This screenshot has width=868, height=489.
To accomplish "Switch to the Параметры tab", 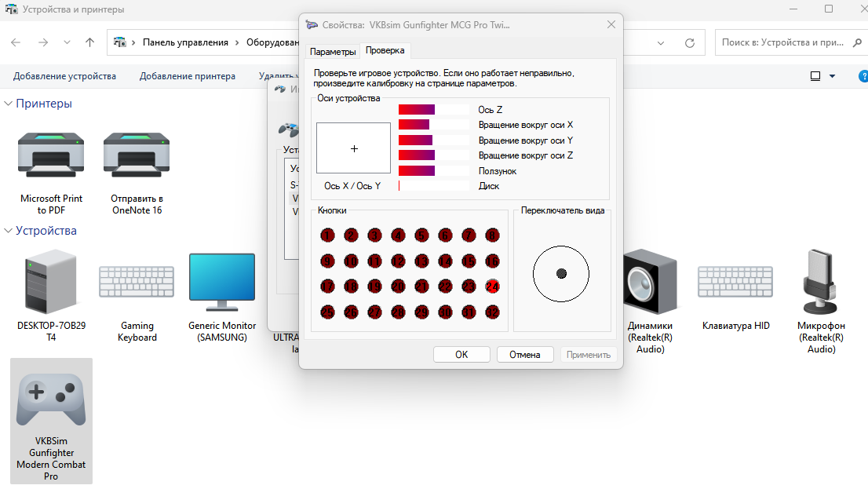I will point(333,52).
